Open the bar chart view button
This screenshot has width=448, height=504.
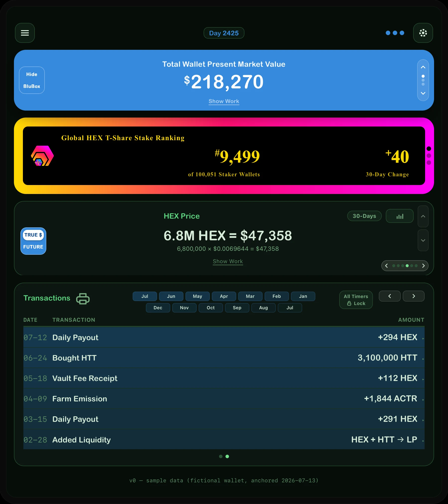[400, 216]
